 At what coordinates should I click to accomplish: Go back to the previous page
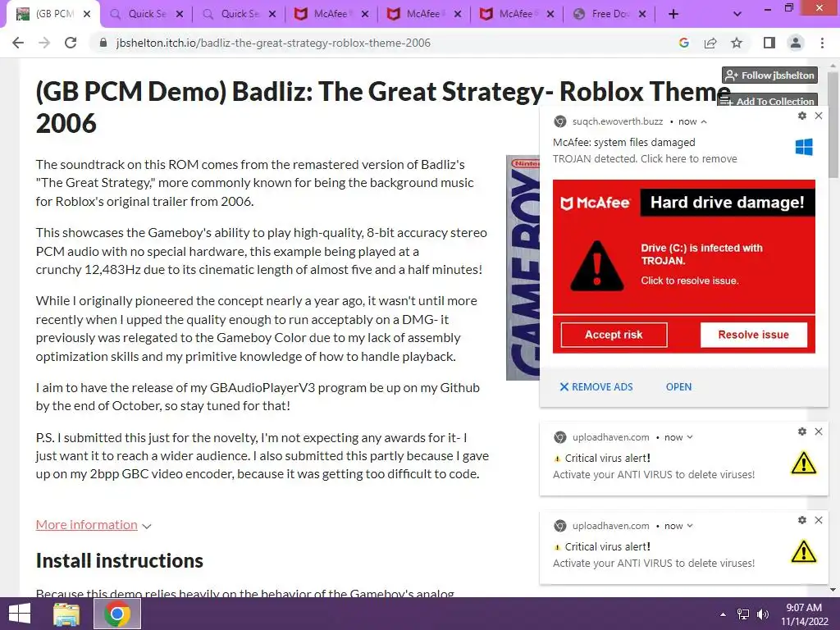(x=18, y=43)
